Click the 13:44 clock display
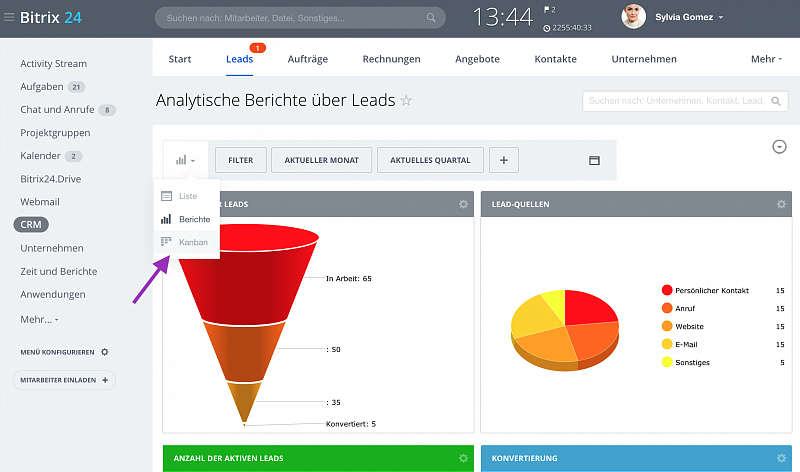This screenshot has height=472, width=800. (503, 17)
